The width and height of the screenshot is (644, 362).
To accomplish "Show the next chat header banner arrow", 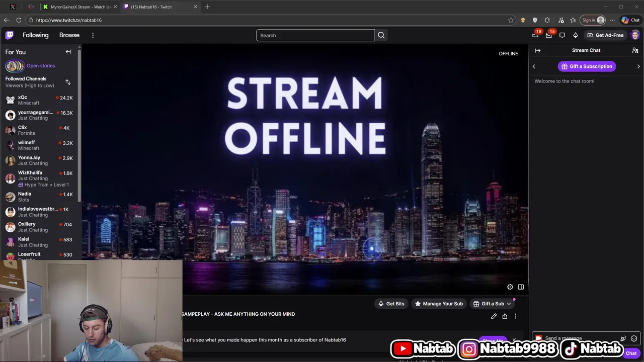I will 638,66.
